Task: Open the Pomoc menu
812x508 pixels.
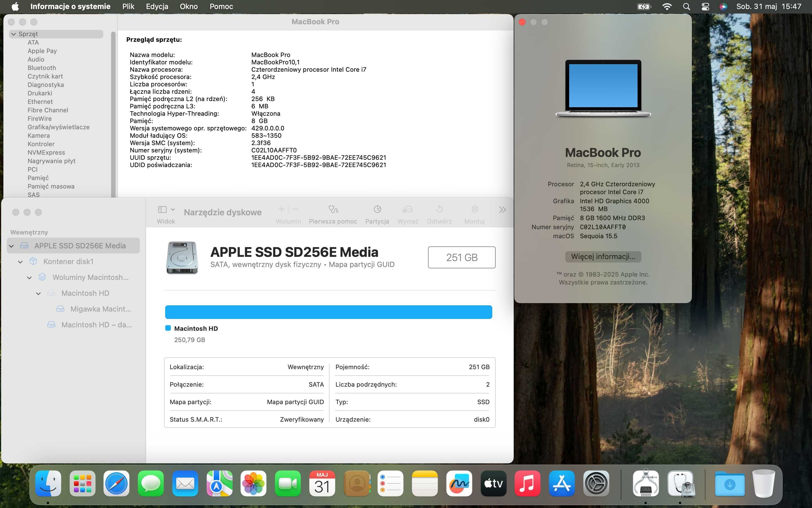Action: (x=221, y=6)
